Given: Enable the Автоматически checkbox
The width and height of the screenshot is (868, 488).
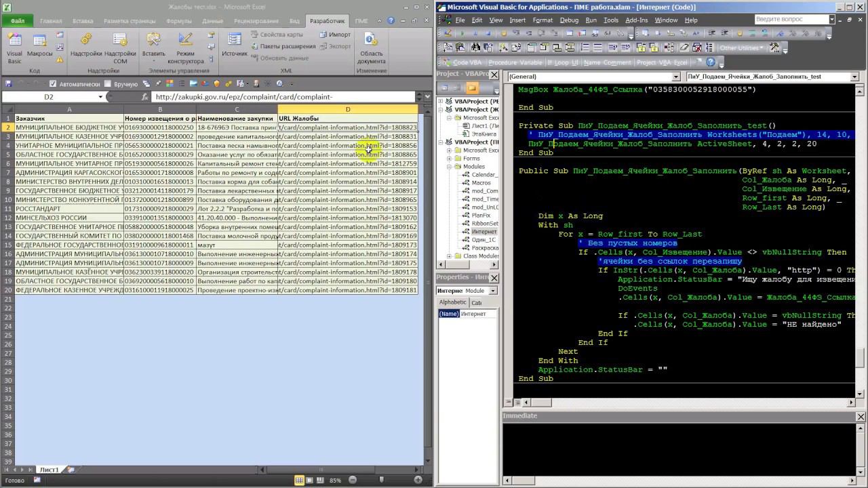Looking at the screenshot, I should (x=54, y=84).
